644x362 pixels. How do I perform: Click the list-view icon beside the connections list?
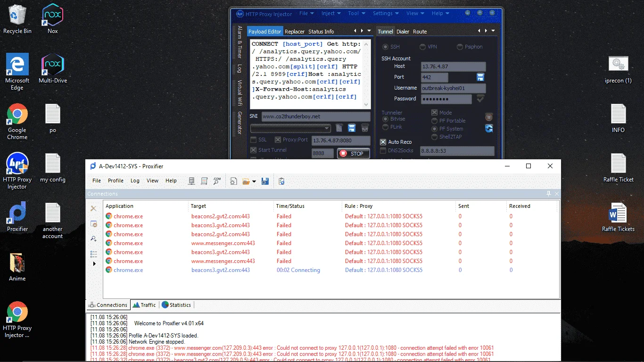click(93, 254)
